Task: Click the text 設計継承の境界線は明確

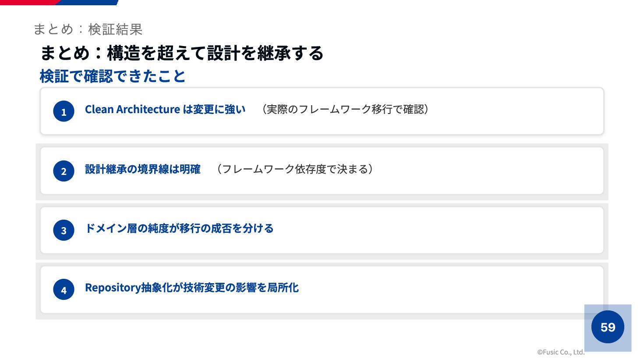Action: pos(143,169)
